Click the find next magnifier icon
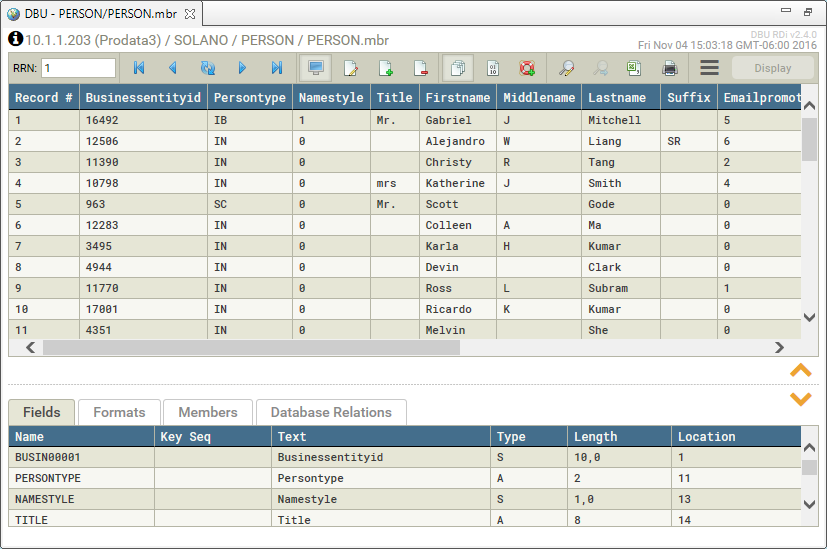 601,68
